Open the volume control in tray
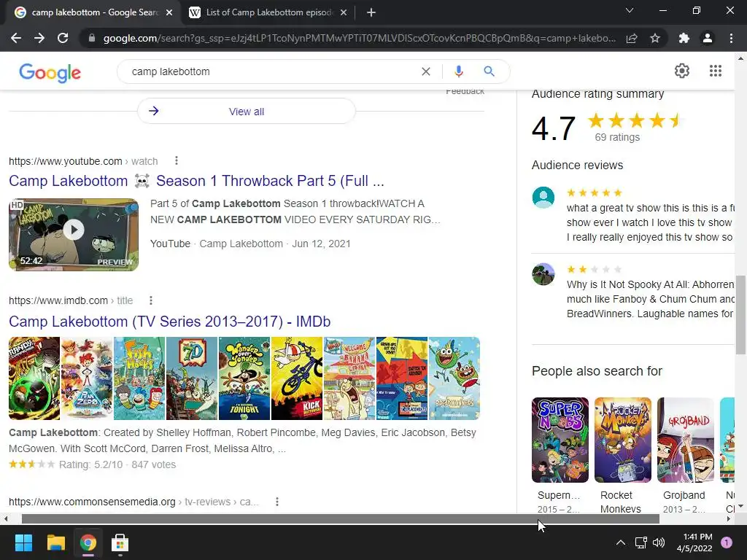747x560 pixels. coord(659,542)
